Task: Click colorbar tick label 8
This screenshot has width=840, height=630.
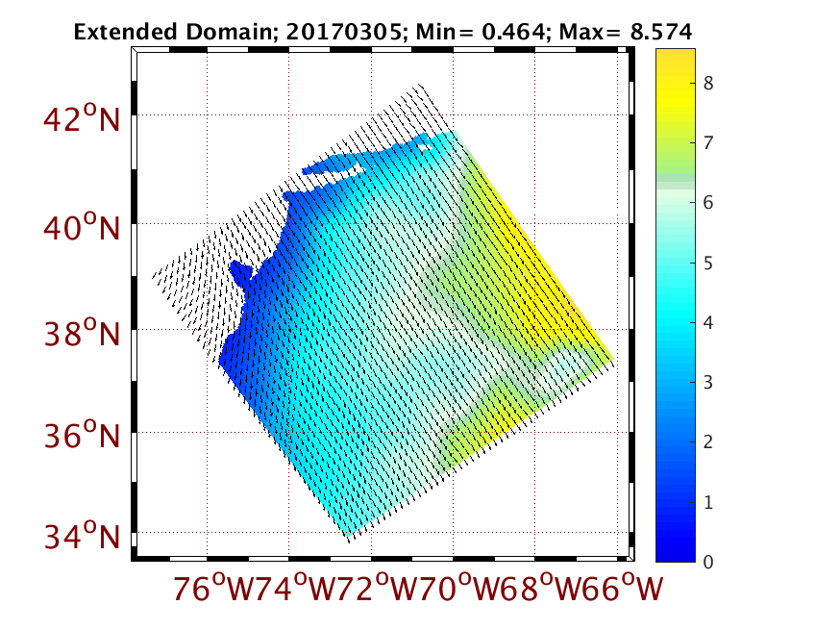Action: coord(708,83)
